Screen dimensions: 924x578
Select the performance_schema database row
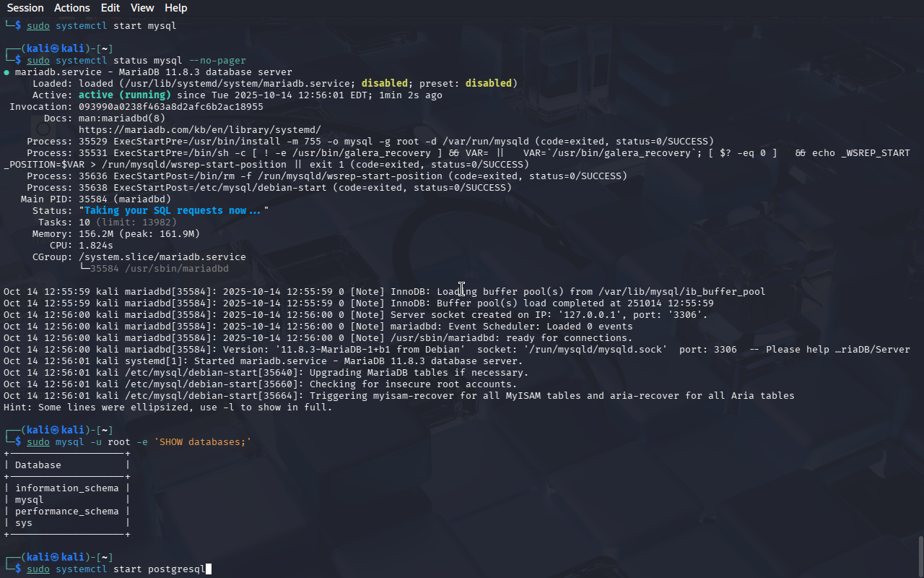66,512
